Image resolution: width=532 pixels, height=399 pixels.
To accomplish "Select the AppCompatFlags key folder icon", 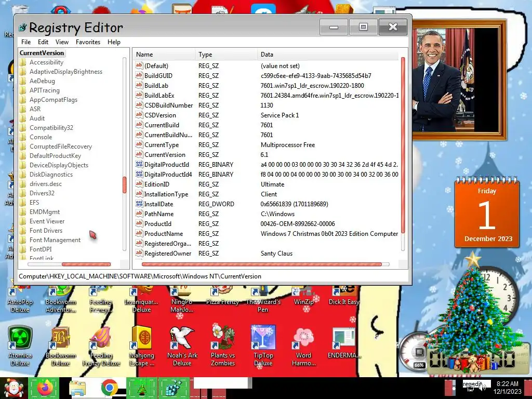I will [23, 99].
